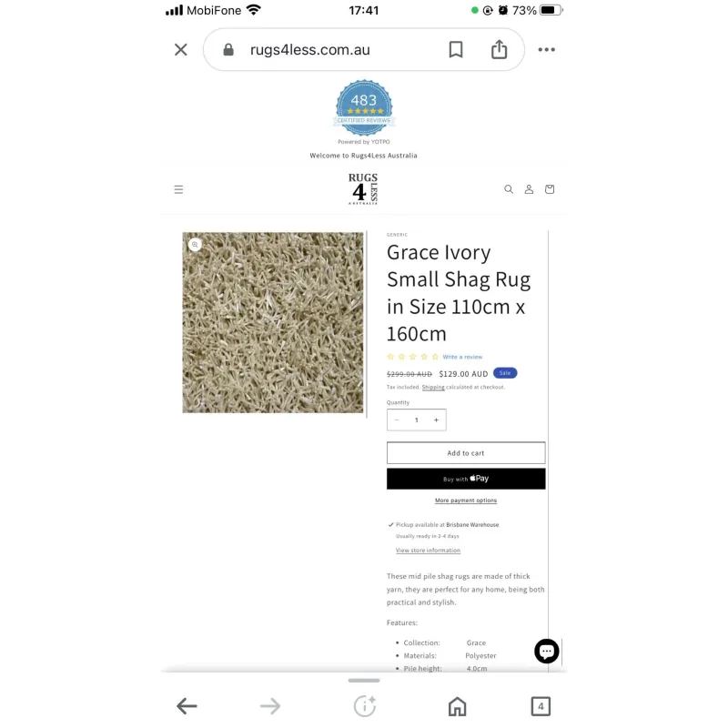Open the tabs switcher showing 4
The image size is (728, 728).
point(541,706)
